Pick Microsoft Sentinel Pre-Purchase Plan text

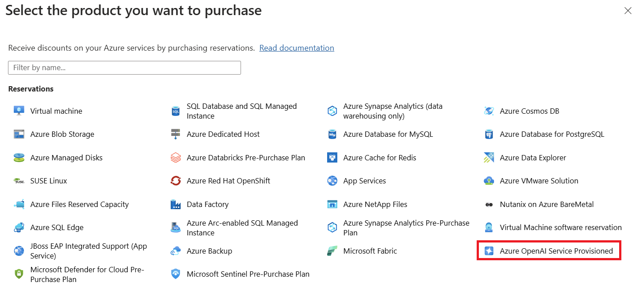pyautogui.click(x=248, y=274)
